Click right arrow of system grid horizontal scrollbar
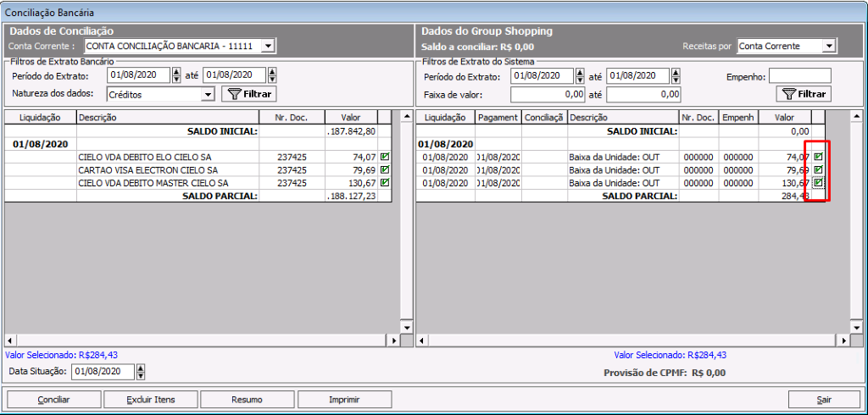This screenshot has height=415, width=868. coord(843,340)
